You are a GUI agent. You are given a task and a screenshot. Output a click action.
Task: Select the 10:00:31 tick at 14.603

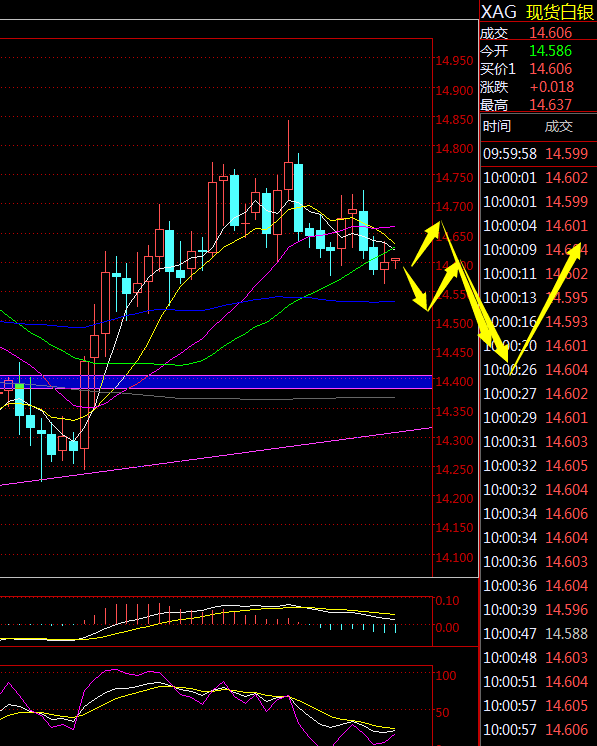coord(538,442)
